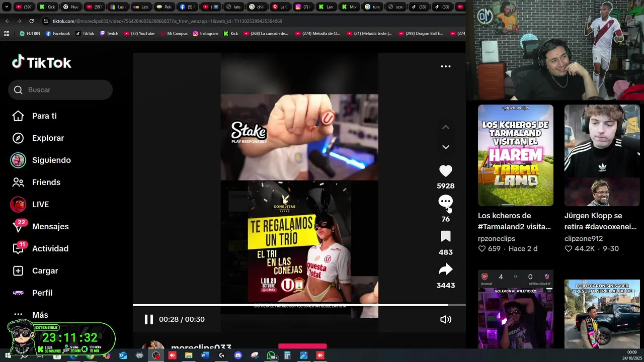Open the clipzone912 author profile
This screenshot has height=362, width=644.
click(x=584, y=238)
